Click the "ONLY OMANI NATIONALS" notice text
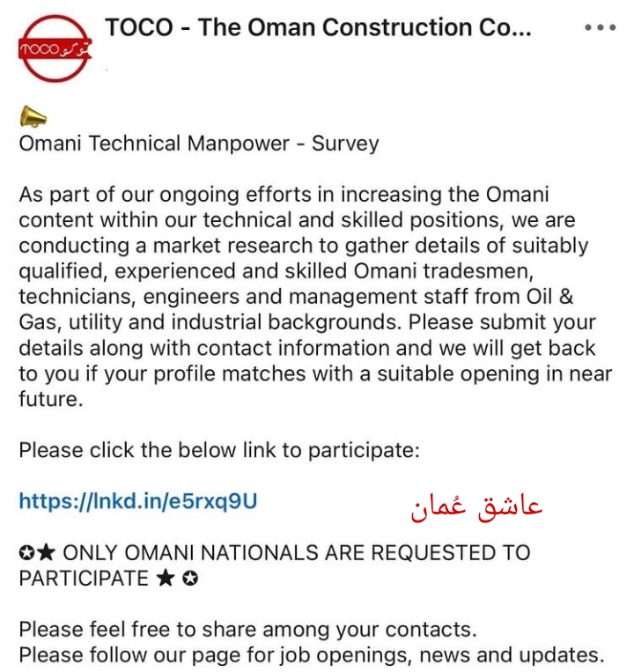 coord(296,553)
